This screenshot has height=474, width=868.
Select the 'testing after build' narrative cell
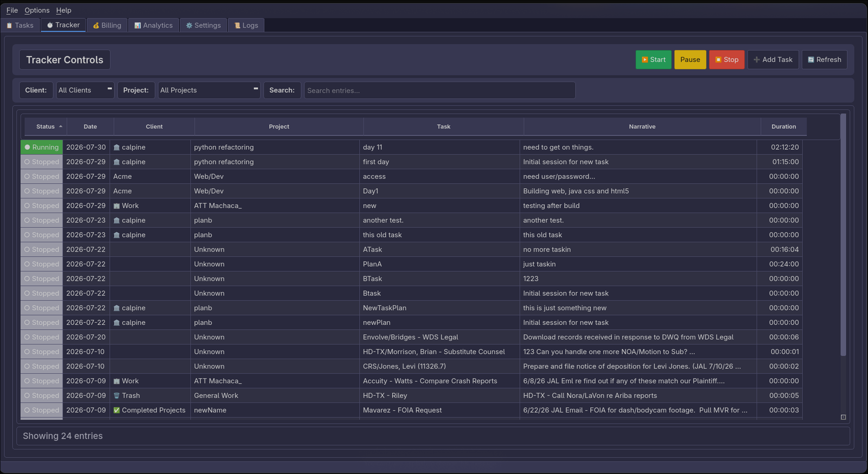pos(638,206)
